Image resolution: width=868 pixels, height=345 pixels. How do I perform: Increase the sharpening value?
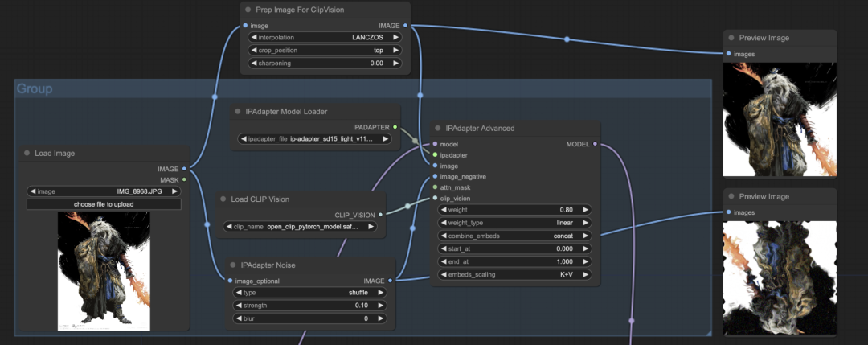pyautogui.click(x=395, y=64)
